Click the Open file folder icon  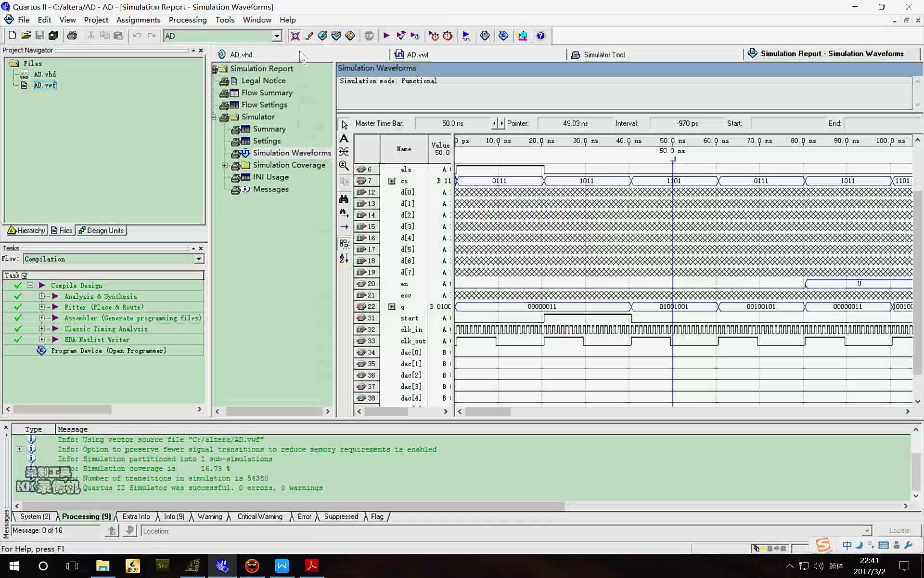26,36
